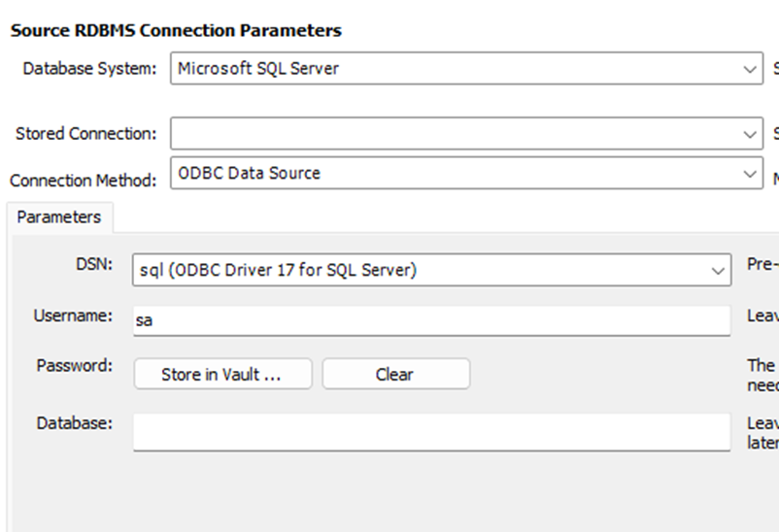Click the Connection Method label
The image size is (779, 532).
pyautogui.click(x=83, y=181)
